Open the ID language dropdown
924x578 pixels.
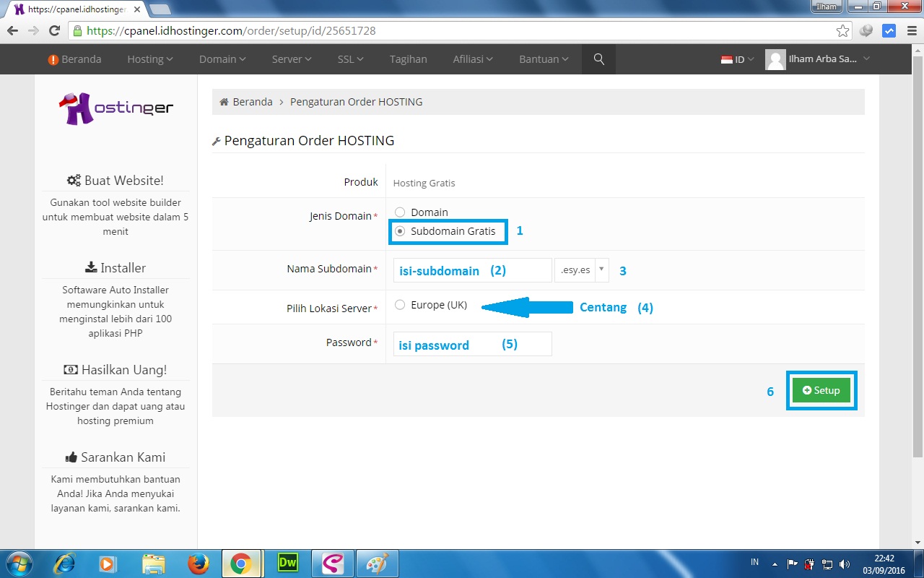[x=737, y=59]
